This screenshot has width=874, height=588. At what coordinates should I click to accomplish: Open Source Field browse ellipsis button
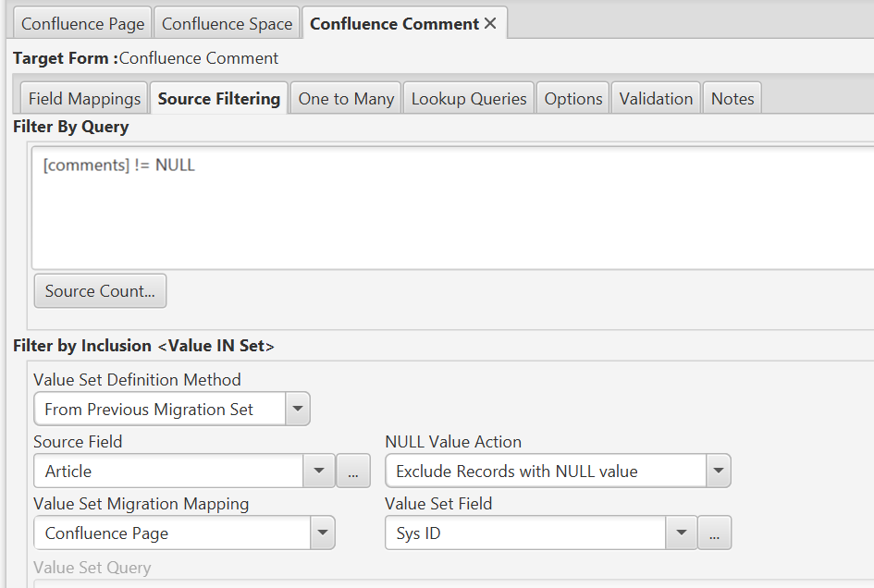[x=352, y=471]
